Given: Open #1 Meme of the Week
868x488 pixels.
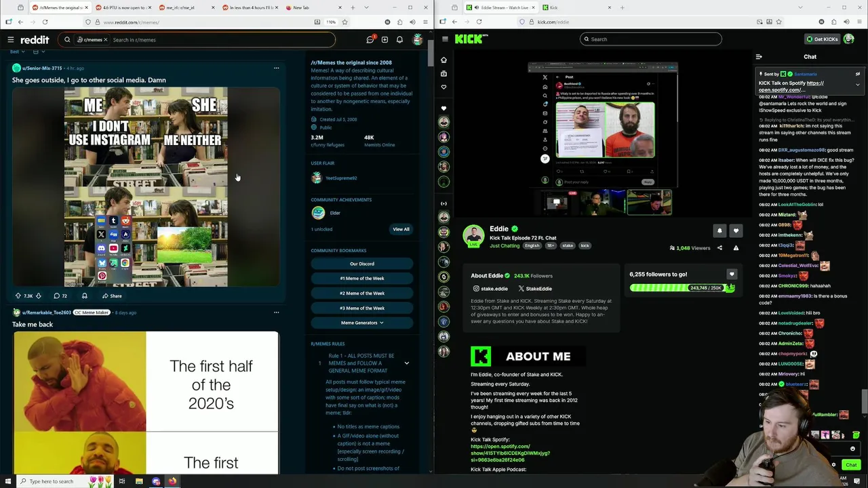Looking at the screenshot, I should (x=361, y=279).
